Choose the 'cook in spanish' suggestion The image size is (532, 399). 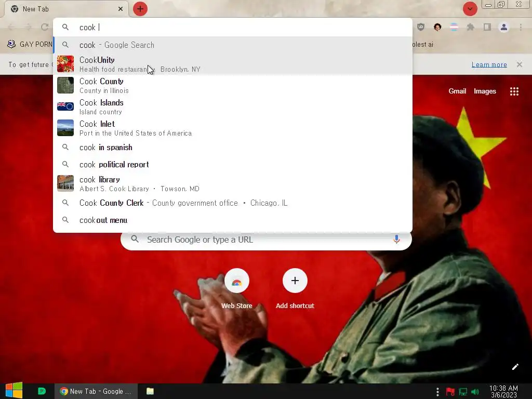tap(233, 147)
